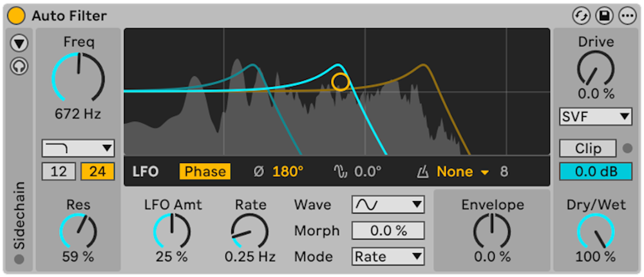Image resolution: width=644 pixels, height=277 pixels.
Task: Open the None quantize dropdown
Action: click(x=463, y=172)
